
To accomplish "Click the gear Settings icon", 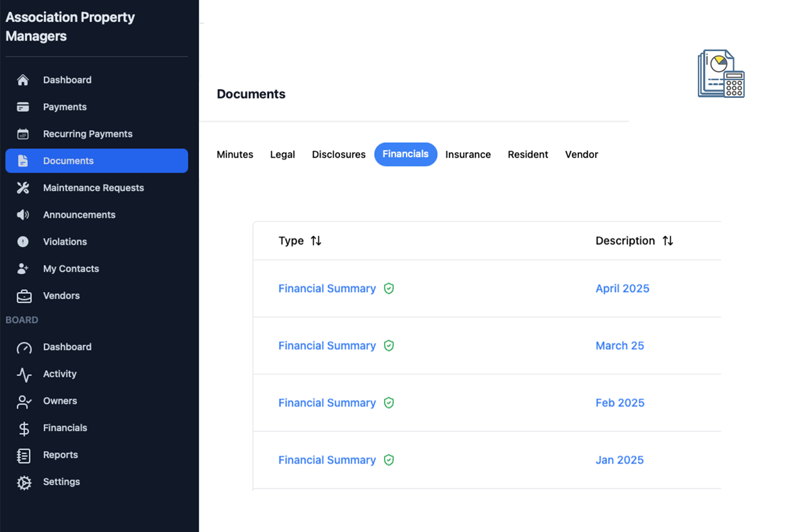I will [x=24, y=483].
